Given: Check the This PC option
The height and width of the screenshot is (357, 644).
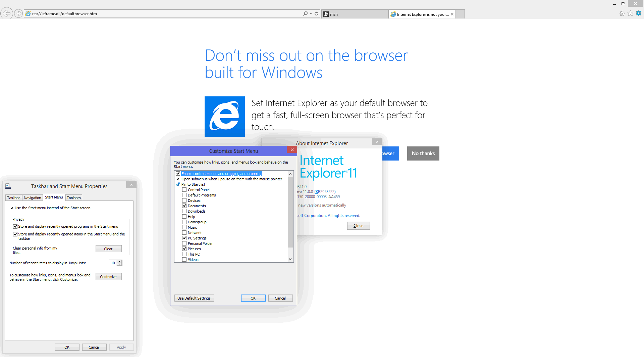Looking at the screenshot, I should (184, 254).
